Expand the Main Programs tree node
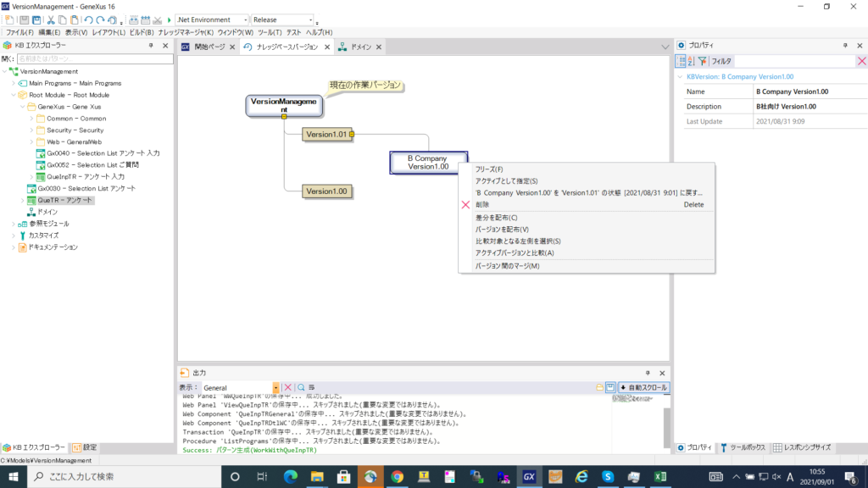This screenshot has height=488, width=868. 14,83
